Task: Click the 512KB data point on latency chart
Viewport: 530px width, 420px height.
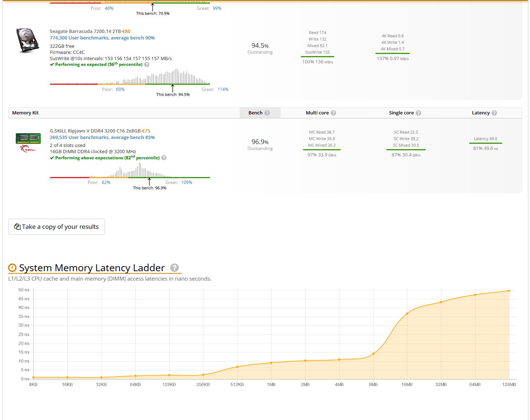Action: click(x=237, y=367)
